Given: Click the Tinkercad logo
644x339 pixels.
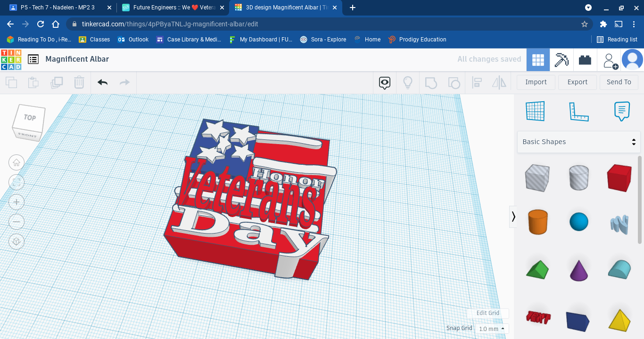Looking at the screenshot, I should pyautogui.click(x=11, y=59).
